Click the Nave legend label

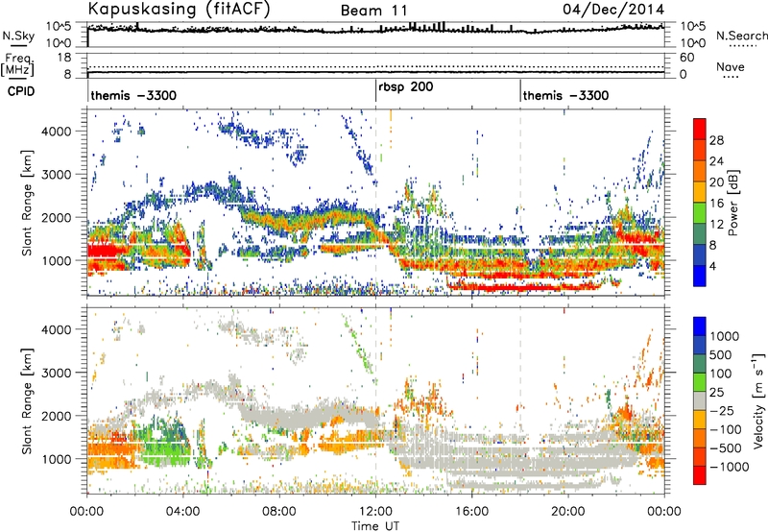[731, 66]
